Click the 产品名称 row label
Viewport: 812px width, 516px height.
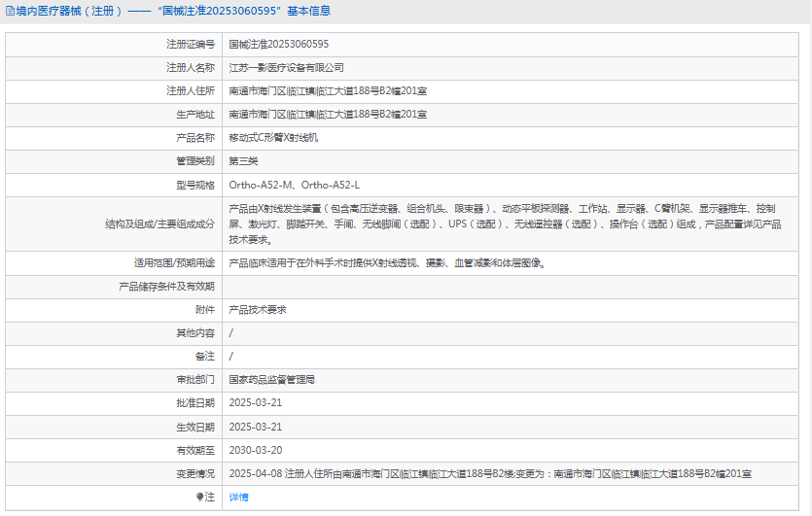pos(195,138)
